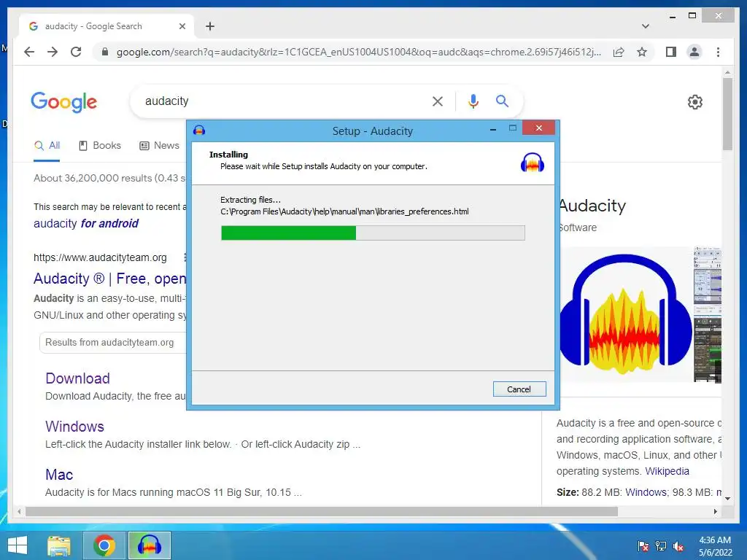Open Chrome side panel
The image size is (747, 560).
[671, 52]
